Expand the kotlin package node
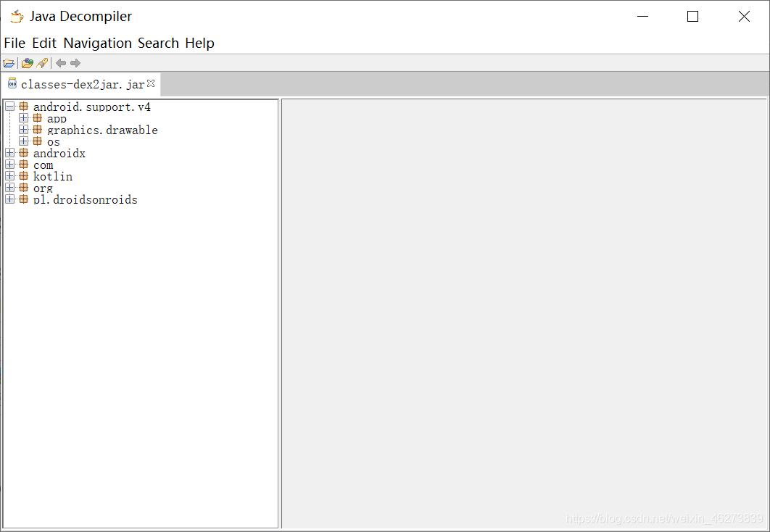Image resolution: width=770 pixels, height=532 pixels. tap(9, 175)
